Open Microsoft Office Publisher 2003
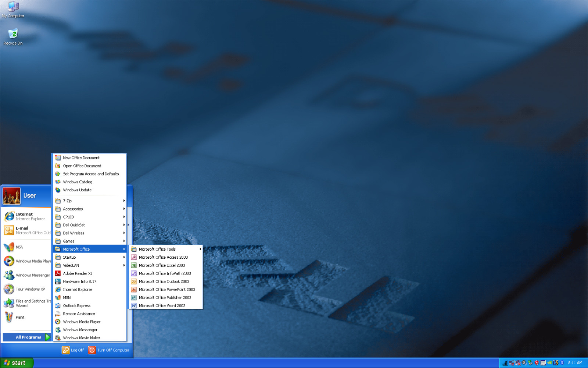 pyautogui.click(x=166, y=298)
